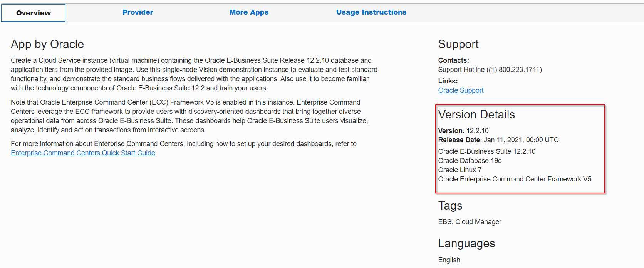Click the Tags section heading

pos(450,206)
